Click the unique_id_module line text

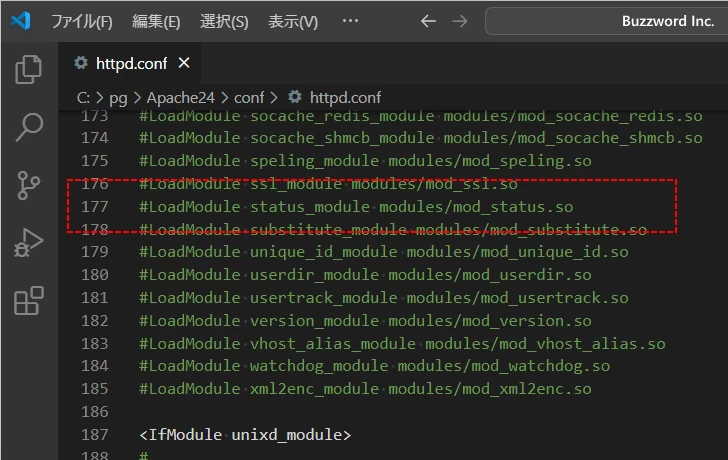pos(384,252)
